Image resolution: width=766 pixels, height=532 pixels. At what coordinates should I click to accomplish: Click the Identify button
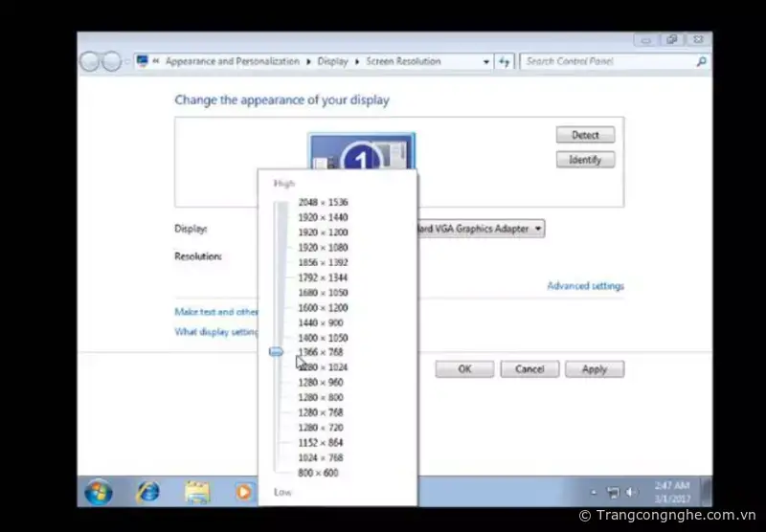tap(585, 160)
